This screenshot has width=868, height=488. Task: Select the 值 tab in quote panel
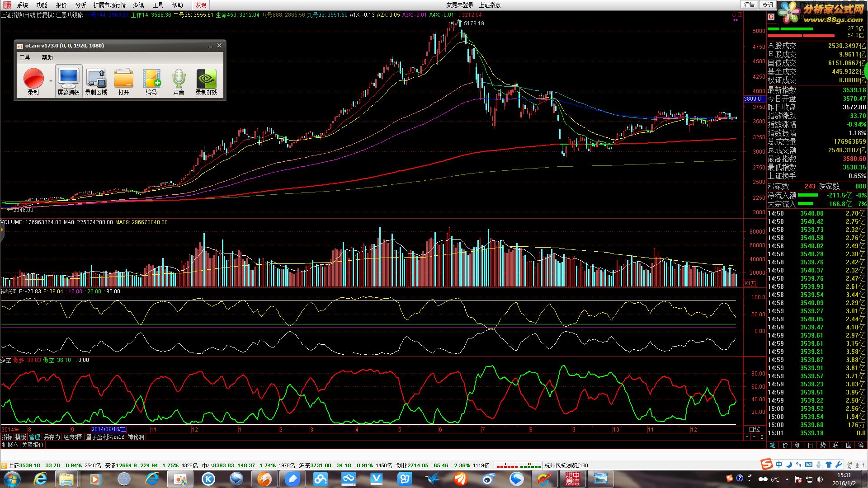coord(848,445)
